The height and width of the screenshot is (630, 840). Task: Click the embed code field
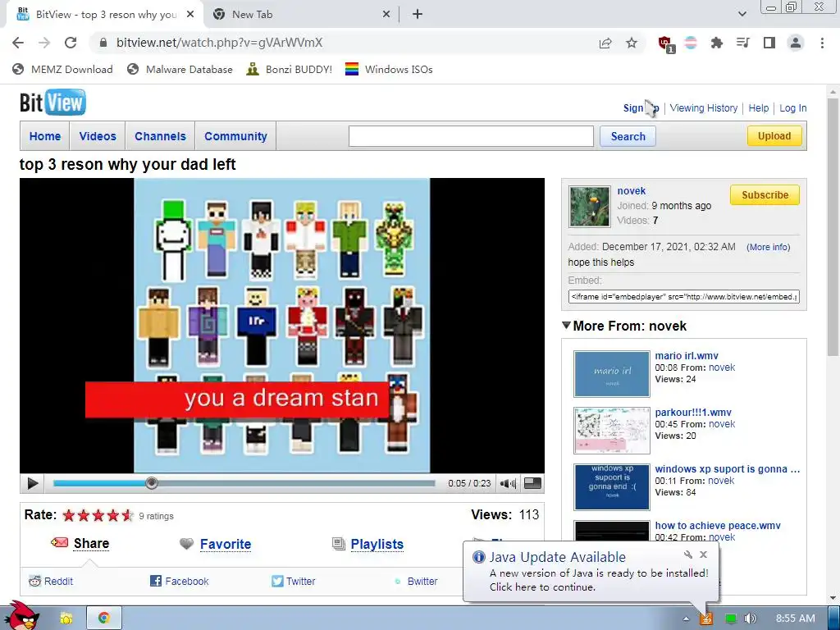tap(683, 297)
